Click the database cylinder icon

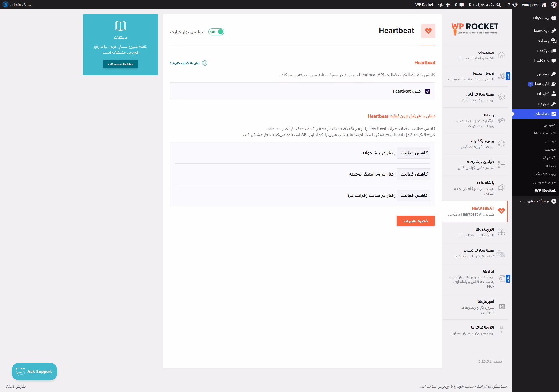coord(501,188)
